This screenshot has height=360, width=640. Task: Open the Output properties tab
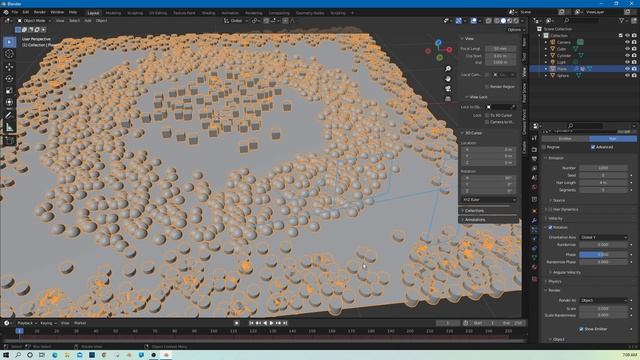pos(534,159)
